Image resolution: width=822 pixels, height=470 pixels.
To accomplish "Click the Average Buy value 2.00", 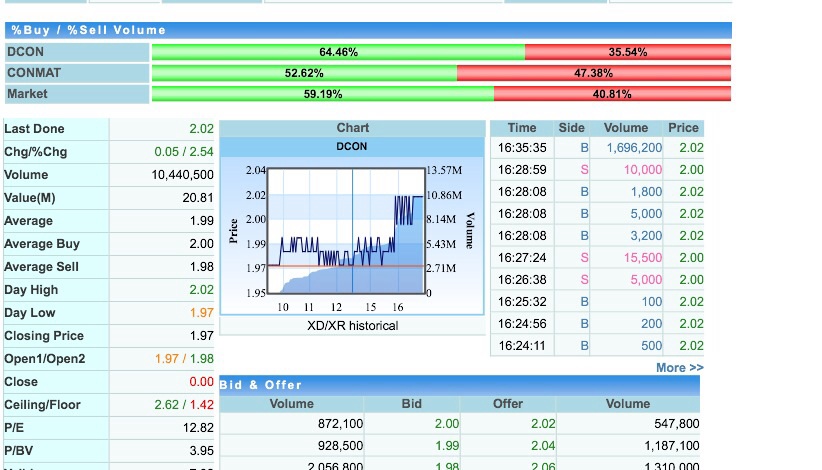I will (201, 244).
